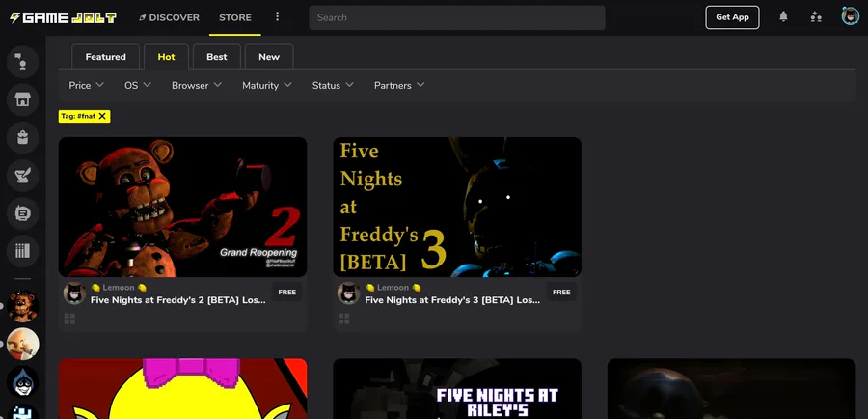Open the Five Nights at Riley's thumbnail

(457, 388)
